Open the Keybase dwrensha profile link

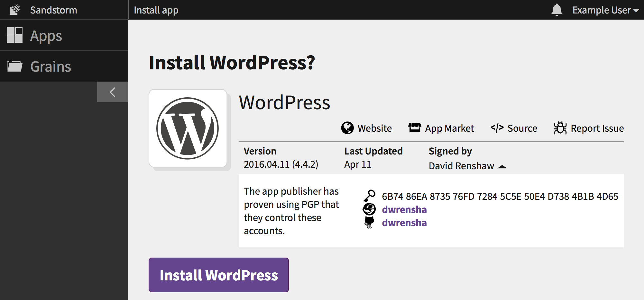404,209
